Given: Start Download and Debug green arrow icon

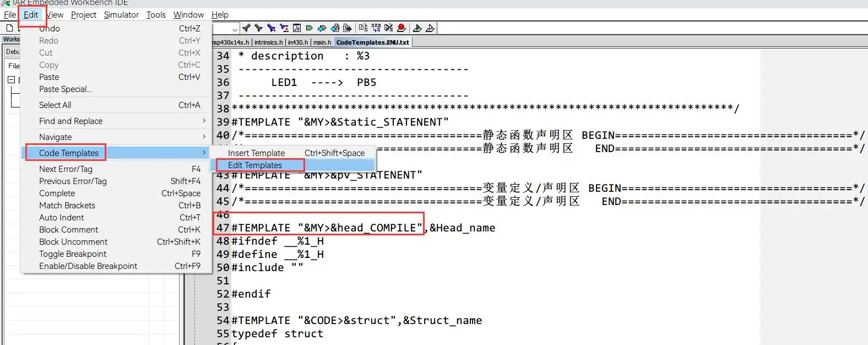Looking at the screenshot, I should point(417,28).
